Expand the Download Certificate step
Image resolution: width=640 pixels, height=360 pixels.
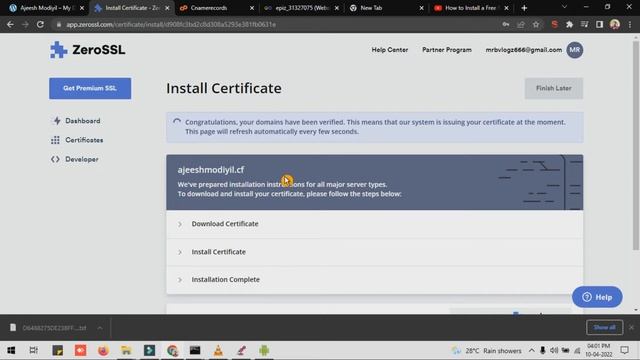pyautogui.click(x=374, y=224)
